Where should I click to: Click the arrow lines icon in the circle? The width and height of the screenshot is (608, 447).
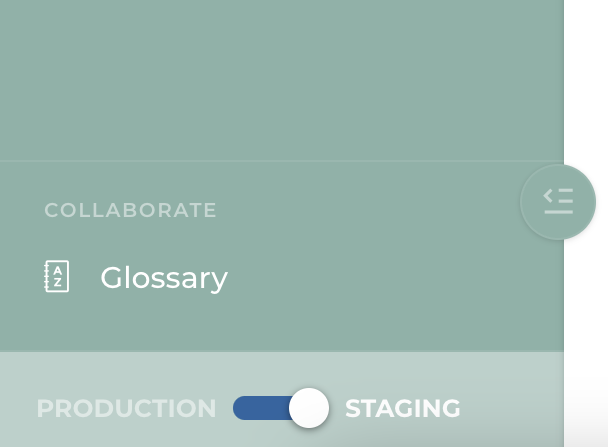click(558, 202)
